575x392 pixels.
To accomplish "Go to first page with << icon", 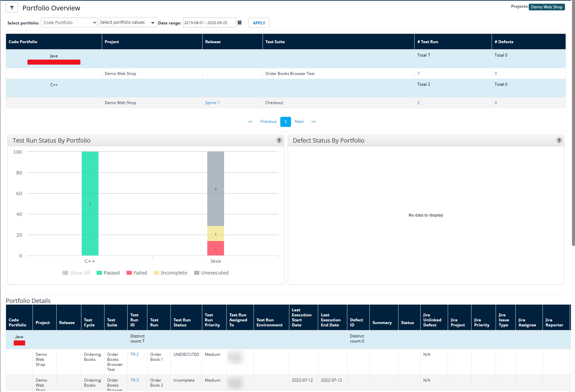I will pos(250,122).
